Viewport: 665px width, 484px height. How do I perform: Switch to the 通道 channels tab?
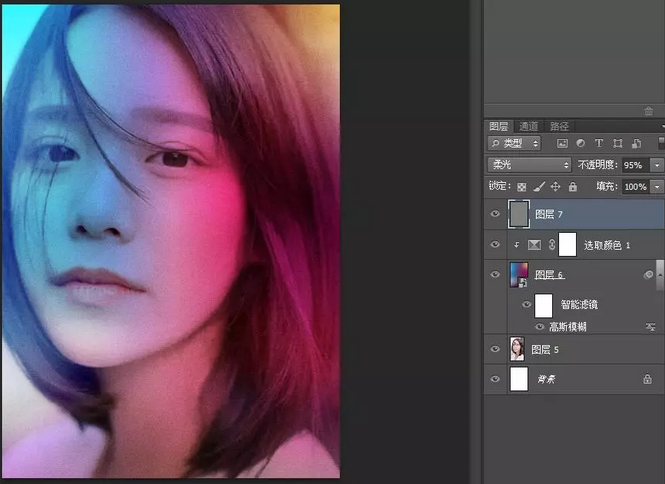coord(528,126)
